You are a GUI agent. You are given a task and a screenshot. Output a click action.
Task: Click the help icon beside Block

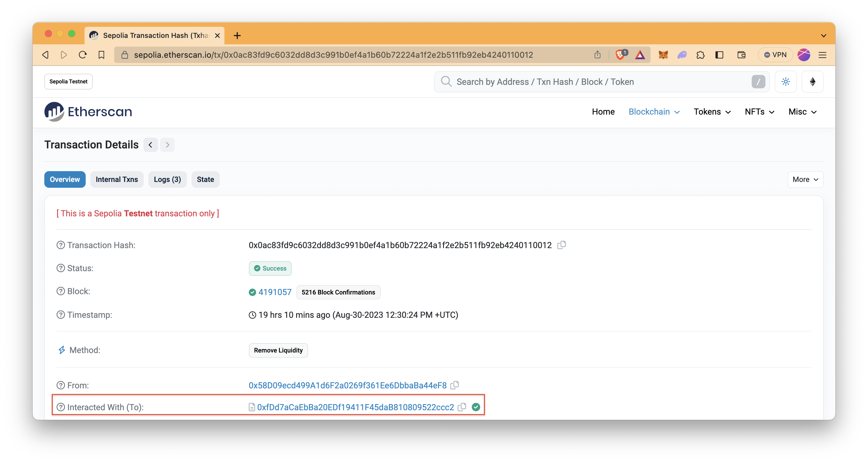point(61,291)
